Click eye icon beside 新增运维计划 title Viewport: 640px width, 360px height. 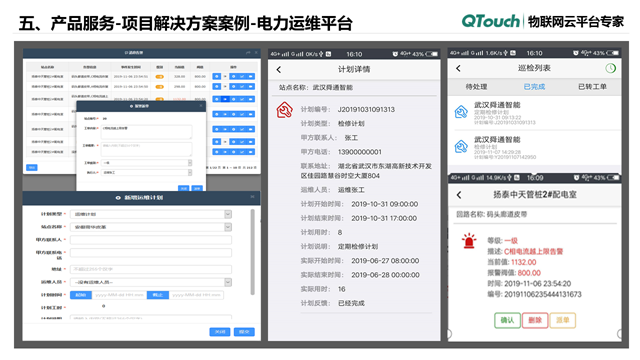pos(118,198)
